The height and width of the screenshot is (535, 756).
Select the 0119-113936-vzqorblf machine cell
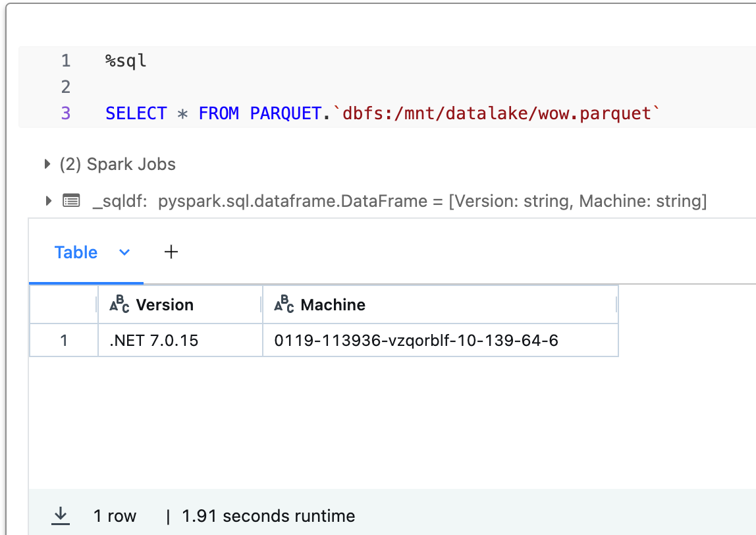pos(416,341)
